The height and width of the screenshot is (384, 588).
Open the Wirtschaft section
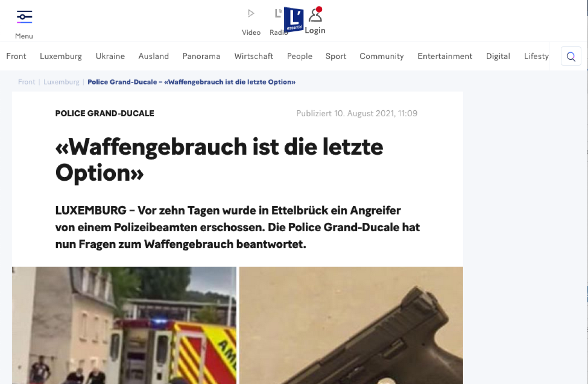(x=254, y=56)
